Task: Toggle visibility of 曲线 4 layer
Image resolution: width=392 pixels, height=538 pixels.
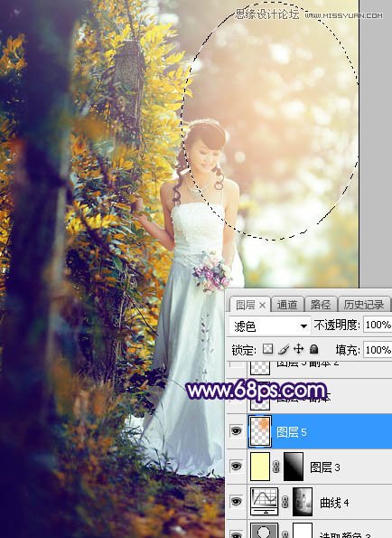Action: pyautogui.click(x=236, y=502)
